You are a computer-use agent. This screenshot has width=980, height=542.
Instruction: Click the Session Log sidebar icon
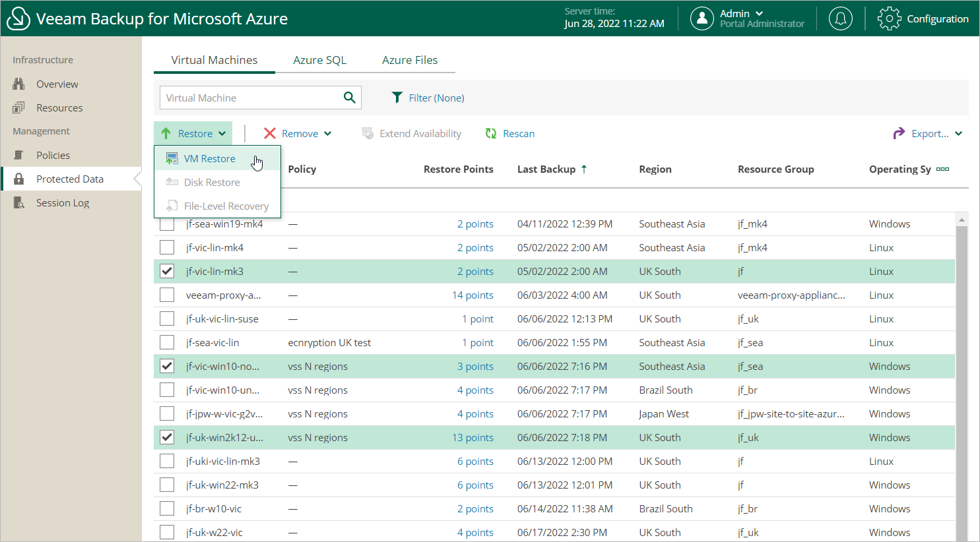click(x=18, y=203)
